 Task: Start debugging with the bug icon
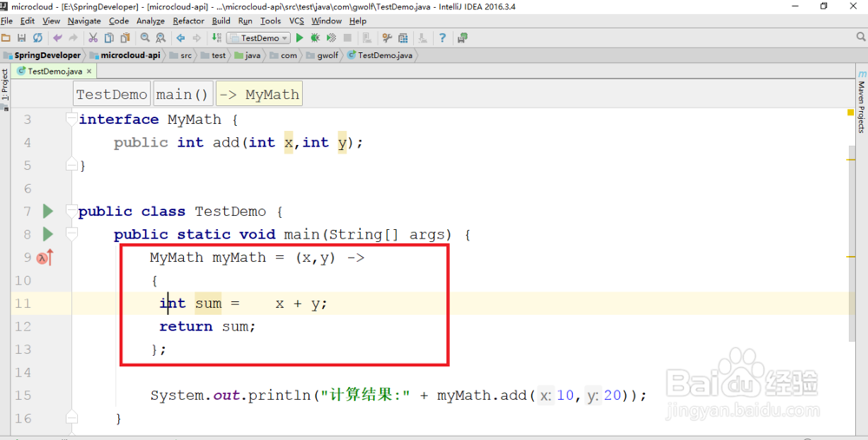[315, 37]
